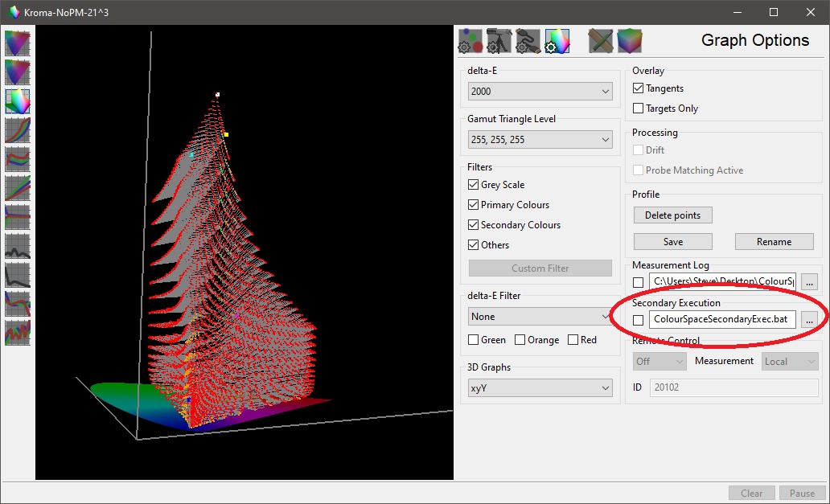Open the graph options gamut icon
Image resolution: width=830 pixels, height=504 pixels.
pos(557,40)
